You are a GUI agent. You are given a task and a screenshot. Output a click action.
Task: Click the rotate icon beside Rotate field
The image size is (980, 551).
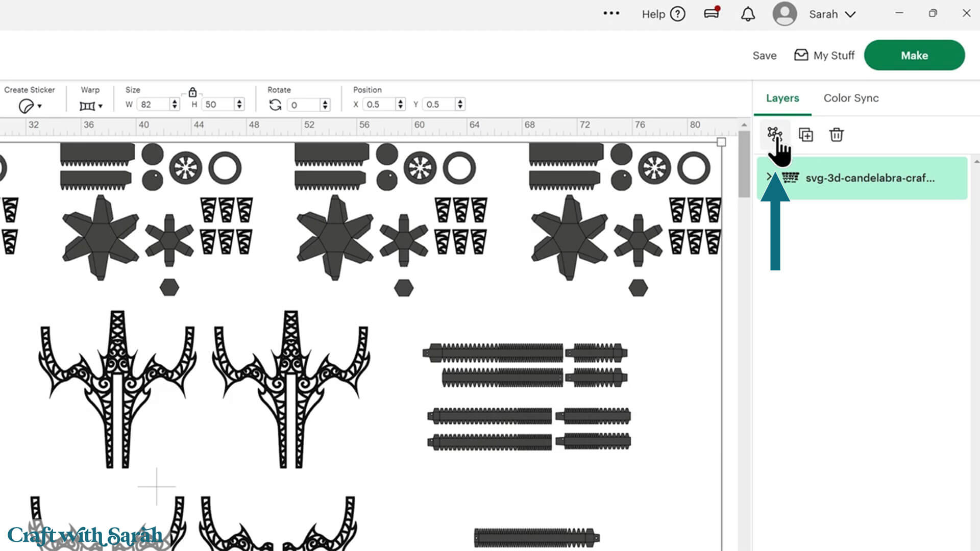(x=275, y=105)
